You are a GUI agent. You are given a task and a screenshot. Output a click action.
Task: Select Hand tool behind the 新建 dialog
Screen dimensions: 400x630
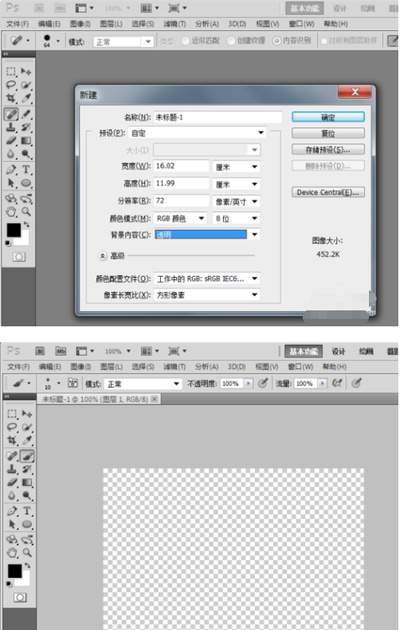(11, 211)
